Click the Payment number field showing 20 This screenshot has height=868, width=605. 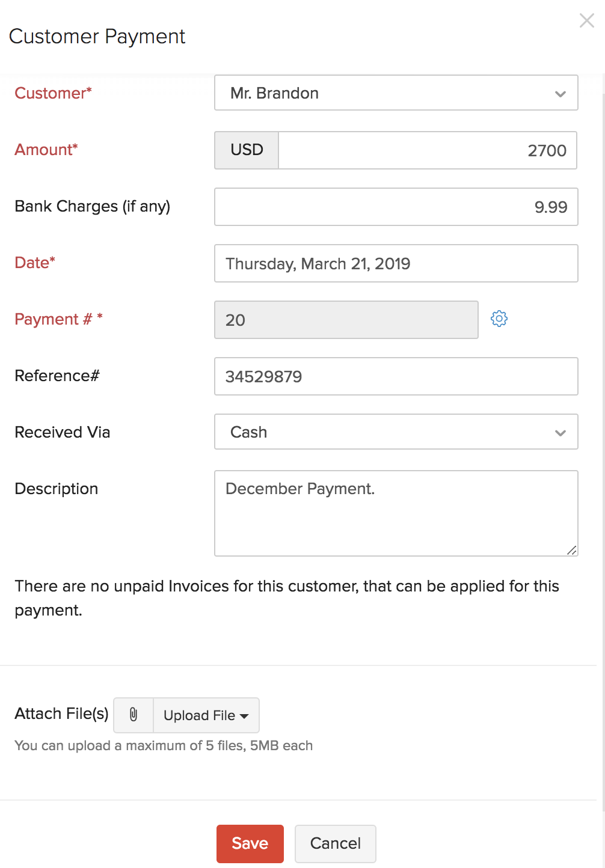[346, 320]
